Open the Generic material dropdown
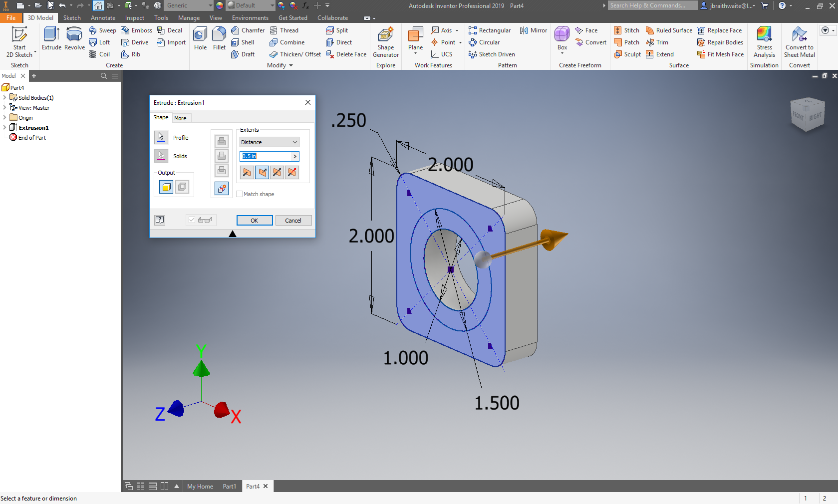838x504 pixels. coord(189,5)
